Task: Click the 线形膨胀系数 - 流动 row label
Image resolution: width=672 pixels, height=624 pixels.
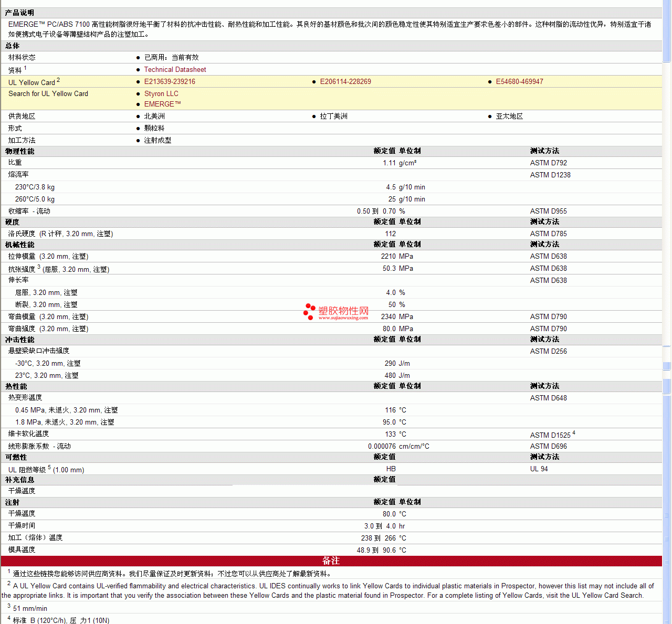Action: (39, 446)
